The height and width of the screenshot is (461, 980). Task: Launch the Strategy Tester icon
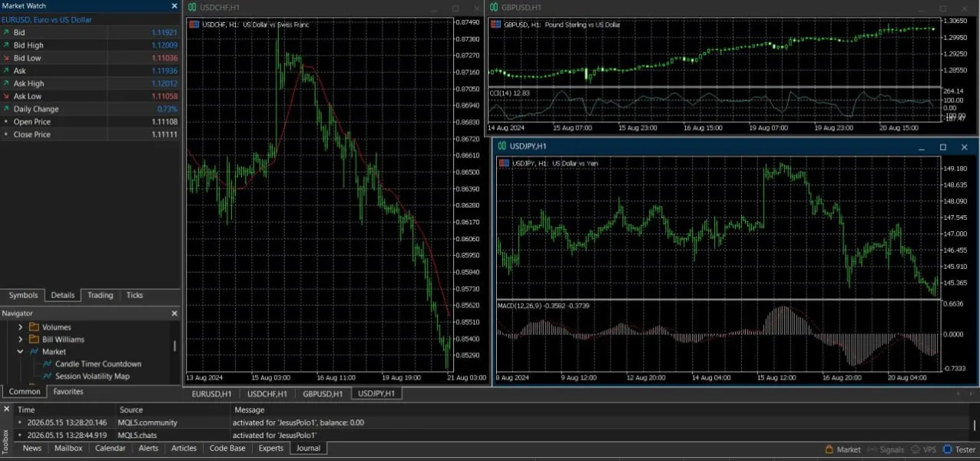click(x=948, y=449)
